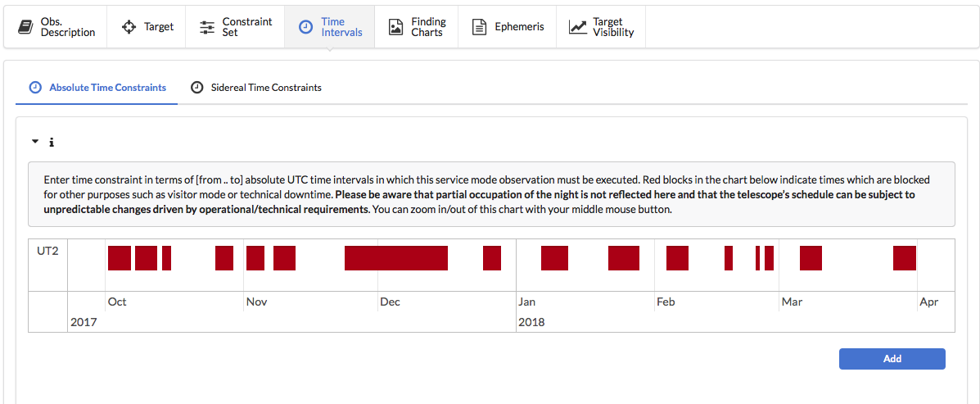This screenshot has height=404, width=980.
Task: Click the UT2 row label in the chart
Action: (47, 252)
